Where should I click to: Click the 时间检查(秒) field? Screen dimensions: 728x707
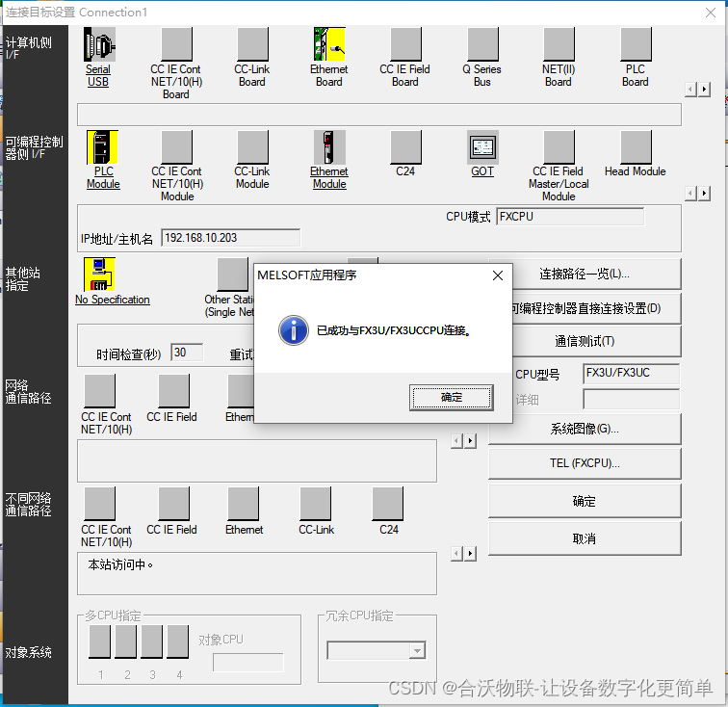[x=187, y=353]
